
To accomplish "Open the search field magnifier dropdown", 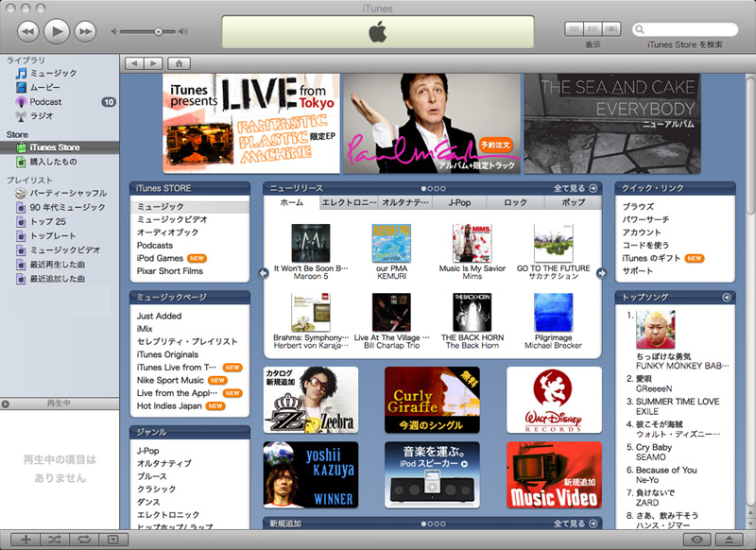I will [x=641, y=30].
